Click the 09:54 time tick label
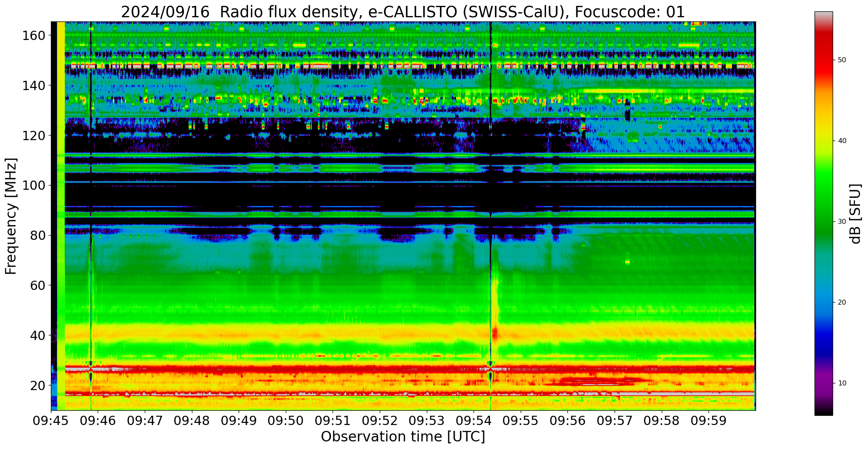Image resolution: width=868 pixels, height=449 pixels. pyautogui.click(x=474, y=421)
